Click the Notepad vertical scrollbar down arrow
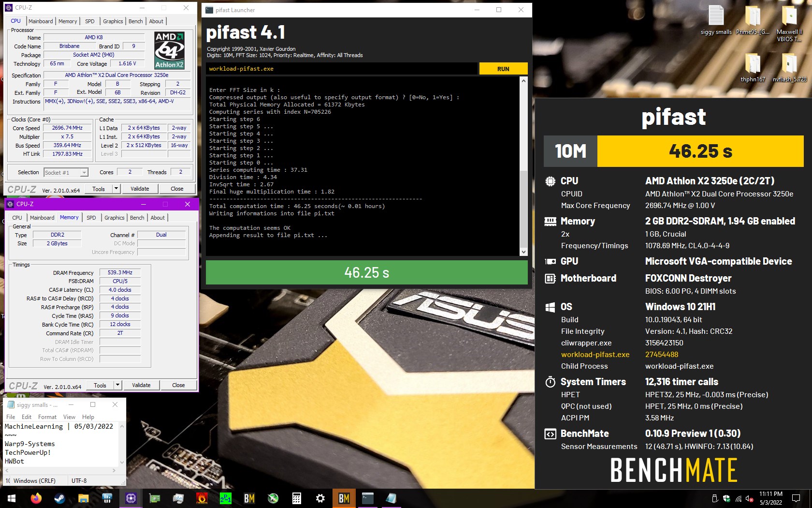 click(122, 463)
